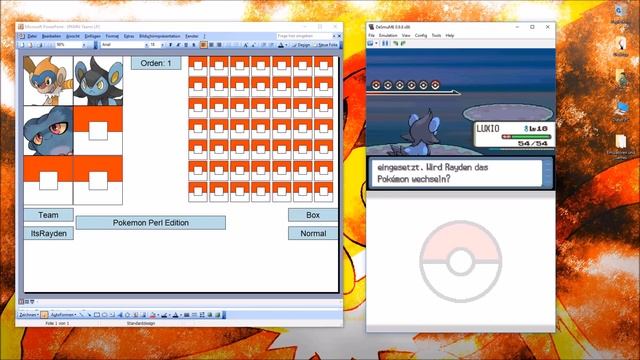Increase font size with the large A icon
This screenshot has width=640, height=360.
[x=246, y=45]
